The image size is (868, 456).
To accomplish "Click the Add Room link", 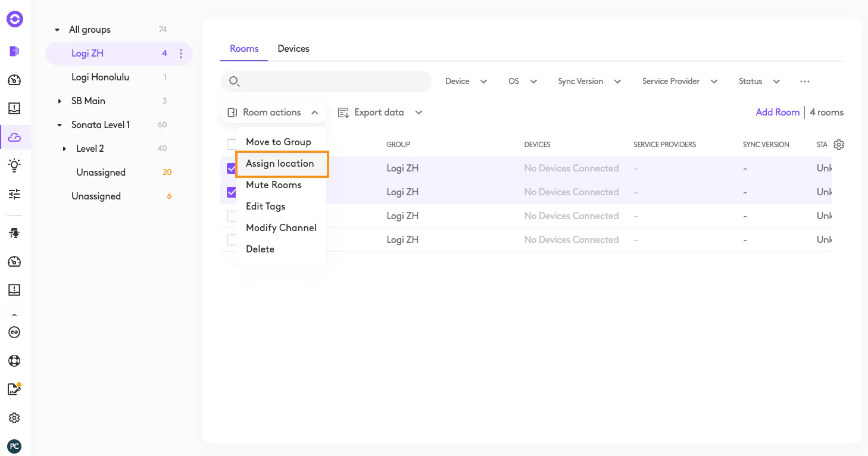I will [x=778, y=113].
